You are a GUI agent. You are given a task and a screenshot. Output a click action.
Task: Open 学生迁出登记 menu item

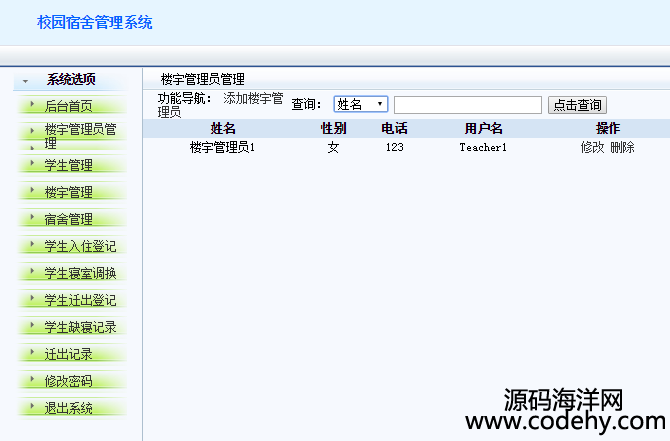(x=80, y=300)
